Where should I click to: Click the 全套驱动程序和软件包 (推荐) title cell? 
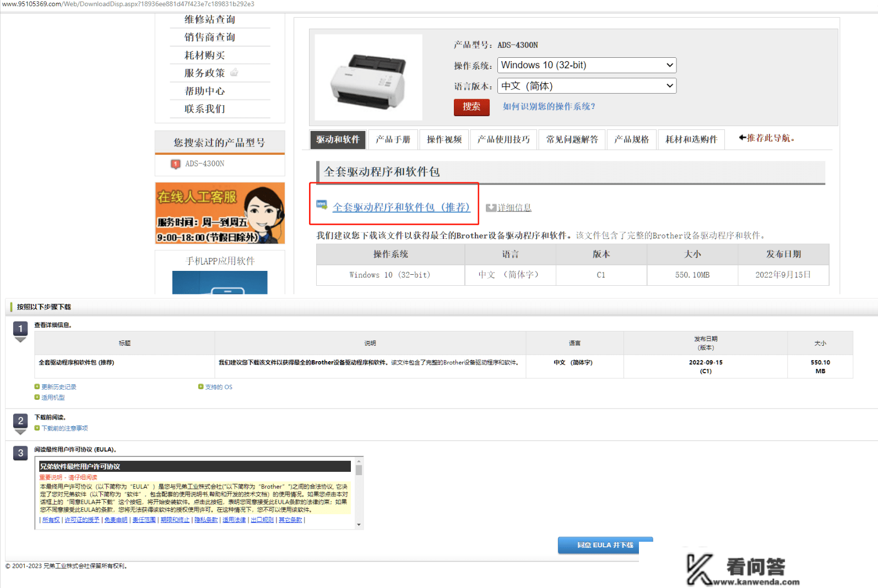[124, 366]
